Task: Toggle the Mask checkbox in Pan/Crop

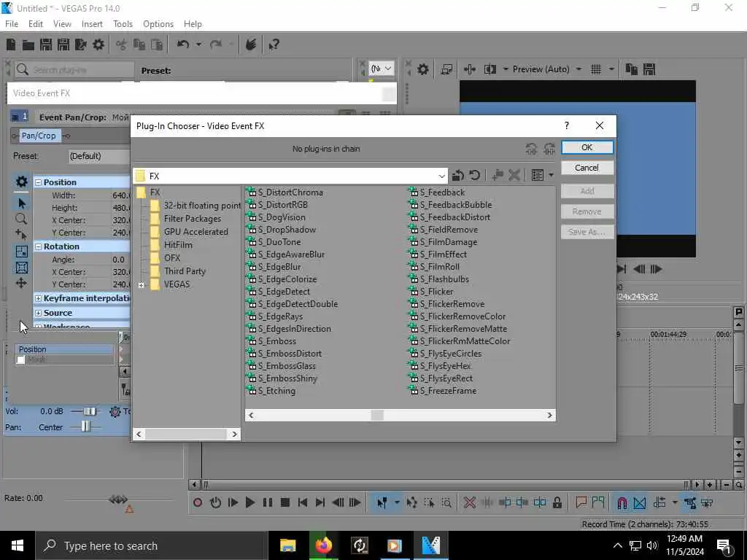Action: 20,359
